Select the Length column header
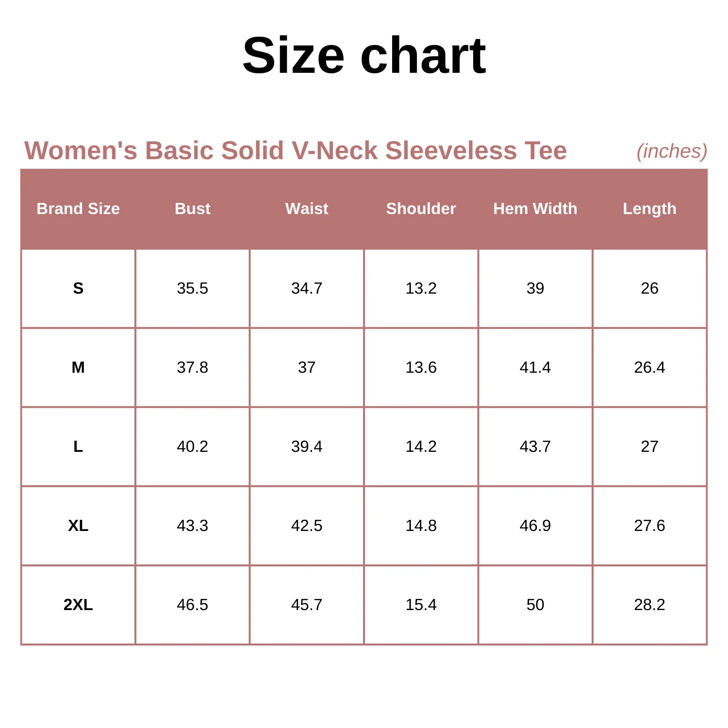728x728 pixels. click(x=650, y=209)
